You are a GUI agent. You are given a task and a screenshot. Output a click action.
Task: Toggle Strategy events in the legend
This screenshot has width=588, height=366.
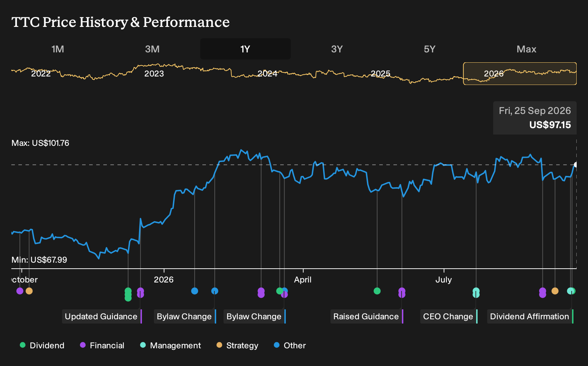tap(237, 345)
